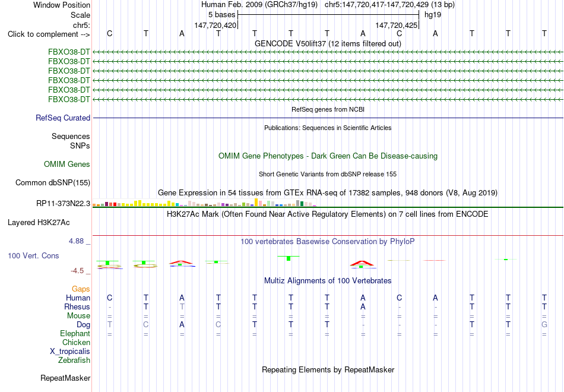Select the Elephant species label
This screenshot has width=564, height=392.
[x=75, y=333]
